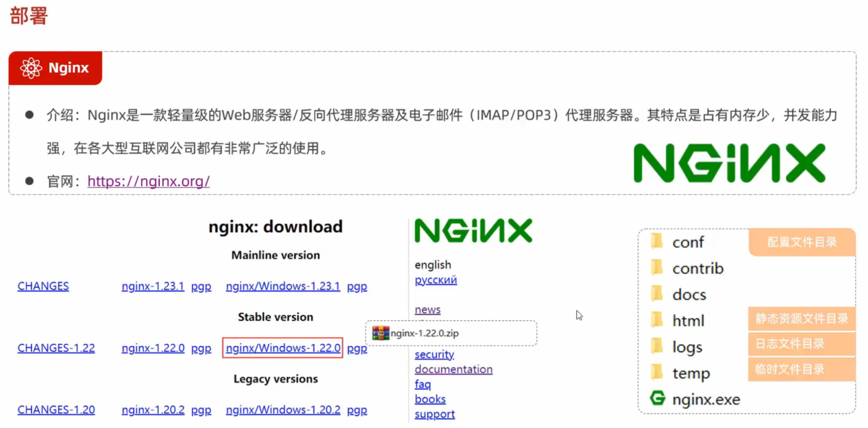Click the Stable version heading
The width and height of the screenshot is (868, 428).
[276, 317]
